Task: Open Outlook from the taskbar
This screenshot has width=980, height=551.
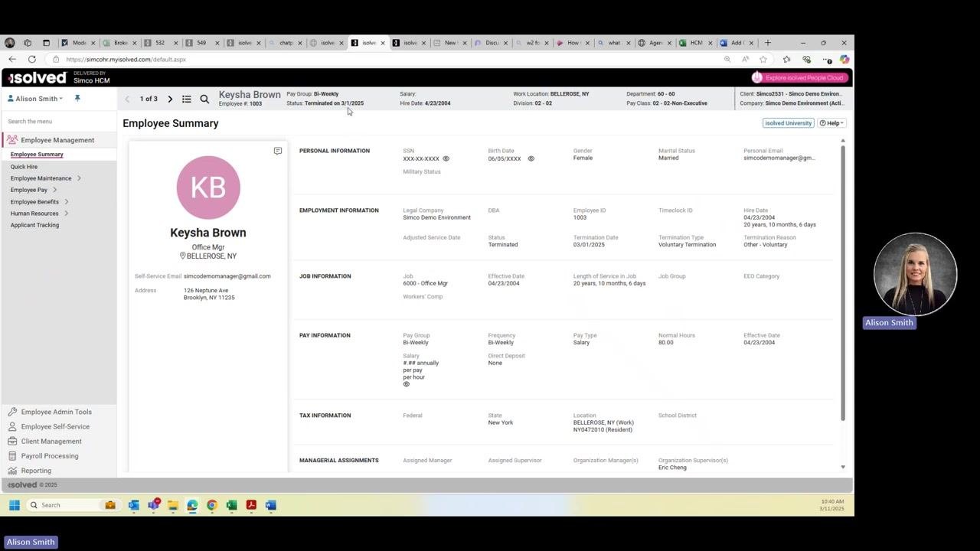Action: (x=134, y=505)
